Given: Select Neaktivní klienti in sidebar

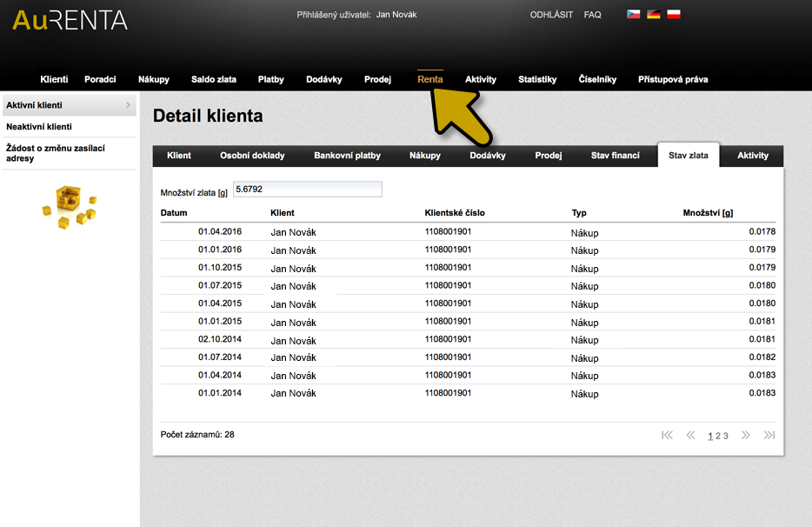Looking at the screenshot, I should pos(39,127).
